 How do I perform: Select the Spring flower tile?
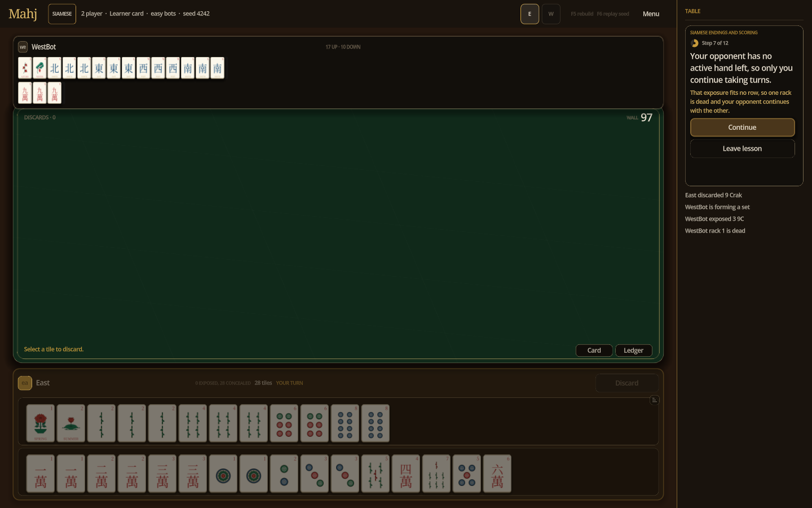(41, 423)
